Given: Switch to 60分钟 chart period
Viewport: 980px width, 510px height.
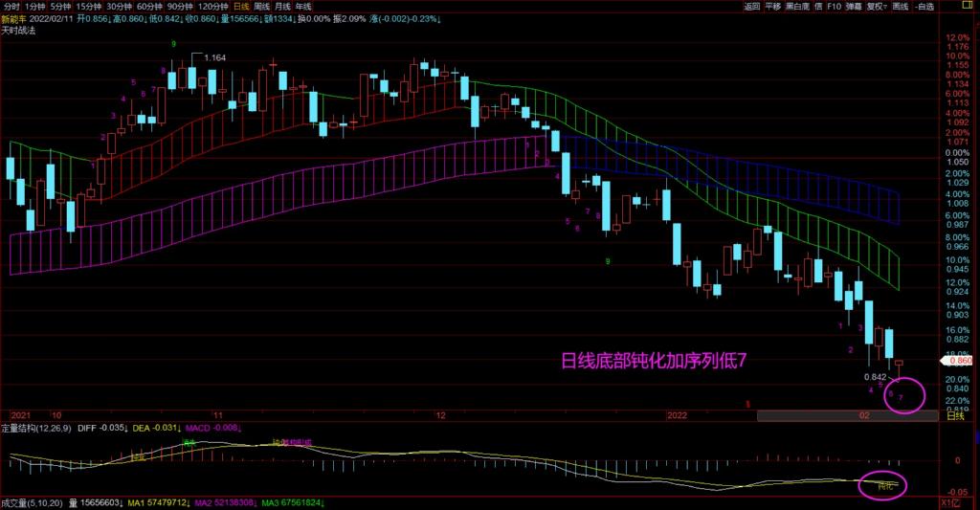Looking at the screenshot, I should pos(150,7).
